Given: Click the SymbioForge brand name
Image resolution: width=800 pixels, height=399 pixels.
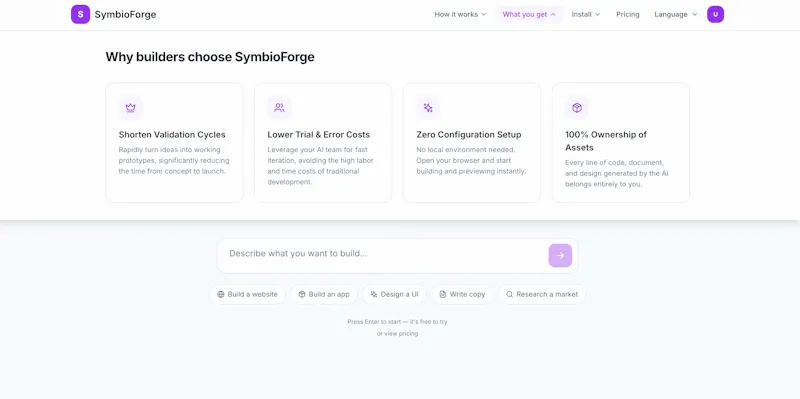Looking at the screenshot, I should [126, 14].
